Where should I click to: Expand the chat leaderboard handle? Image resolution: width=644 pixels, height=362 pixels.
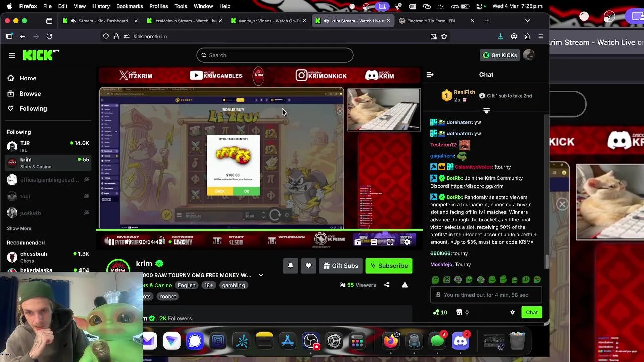(x=486, y=111)
